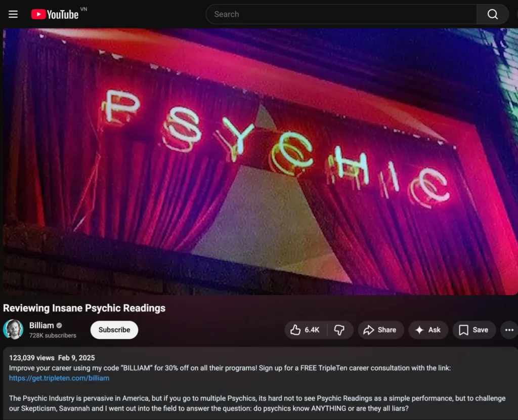
Task: Save the video to a playlist
Action: pos(473,329)
